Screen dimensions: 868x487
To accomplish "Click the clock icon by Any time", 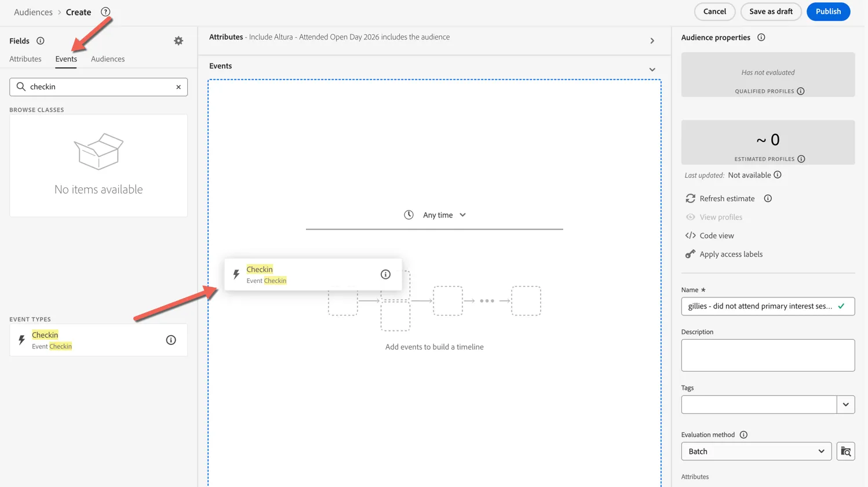I will pos(409,215).
